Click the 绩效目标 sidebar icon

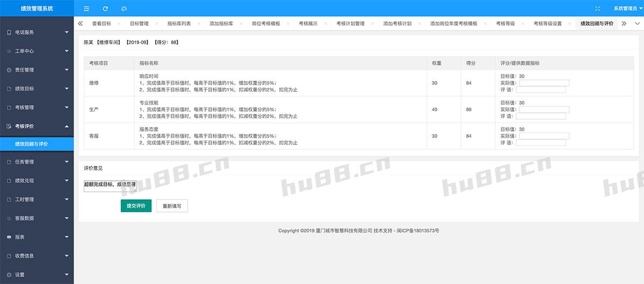click(x=9, y=89)
